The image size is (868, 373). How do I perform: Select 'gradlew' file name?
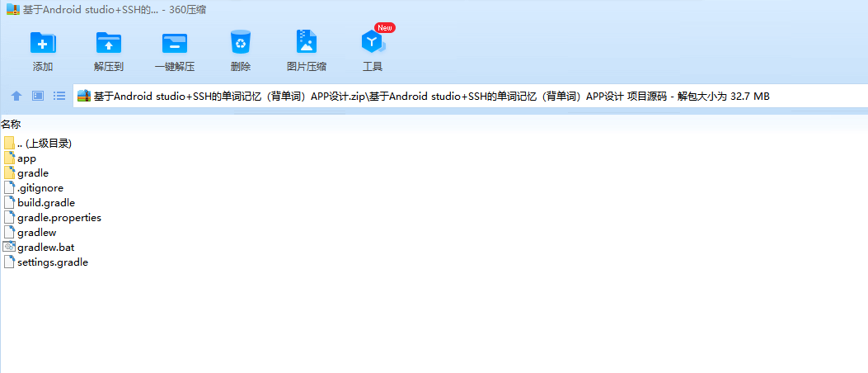(36, 233)
